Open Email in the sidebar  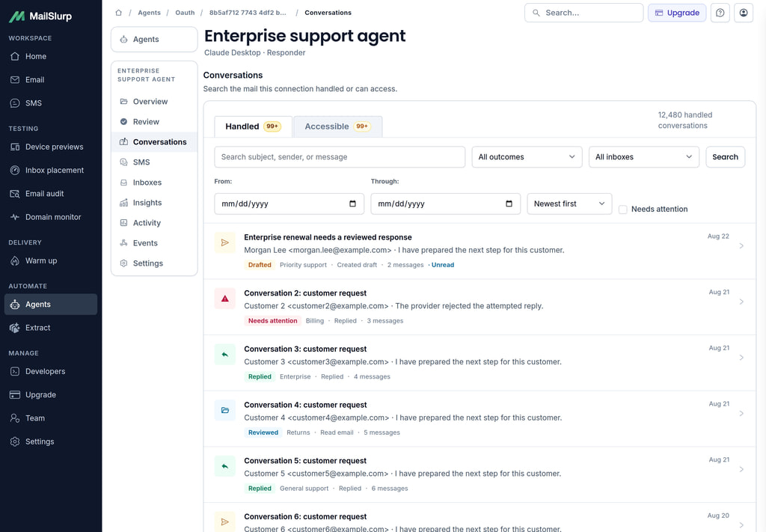(51, 79)
